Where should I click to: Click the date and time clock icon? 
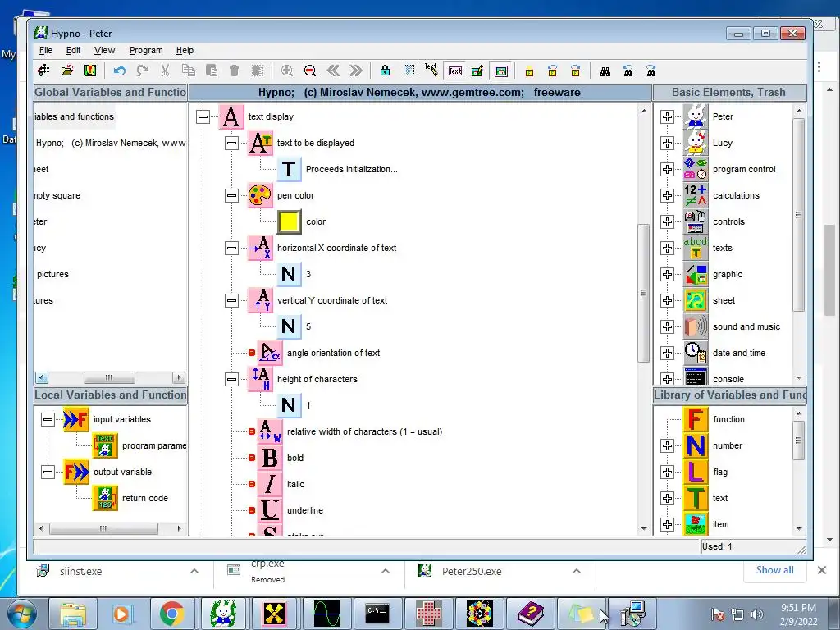click(696, 353)
